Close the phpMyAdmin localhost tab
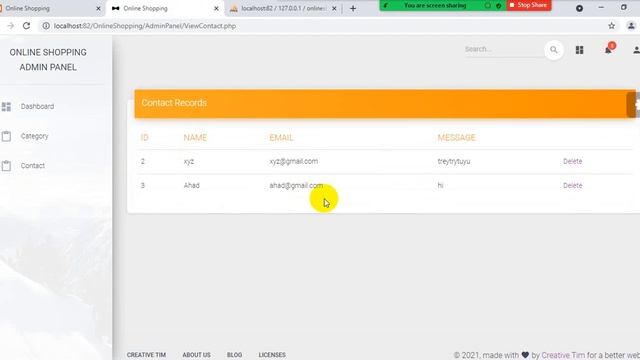 click(334, 8)
